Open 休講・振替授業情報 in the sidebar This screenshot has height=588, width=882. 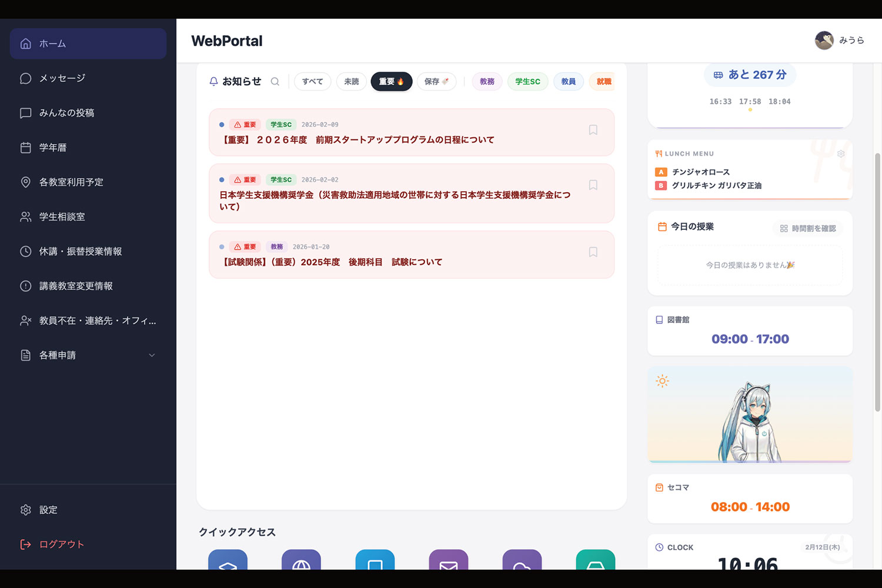(80, 252)
